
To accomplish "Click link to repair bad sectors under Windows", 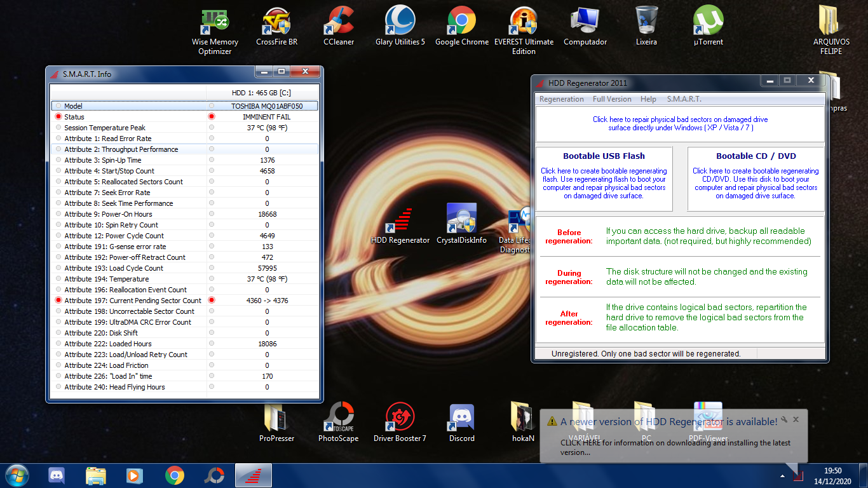I will (680, 123).
